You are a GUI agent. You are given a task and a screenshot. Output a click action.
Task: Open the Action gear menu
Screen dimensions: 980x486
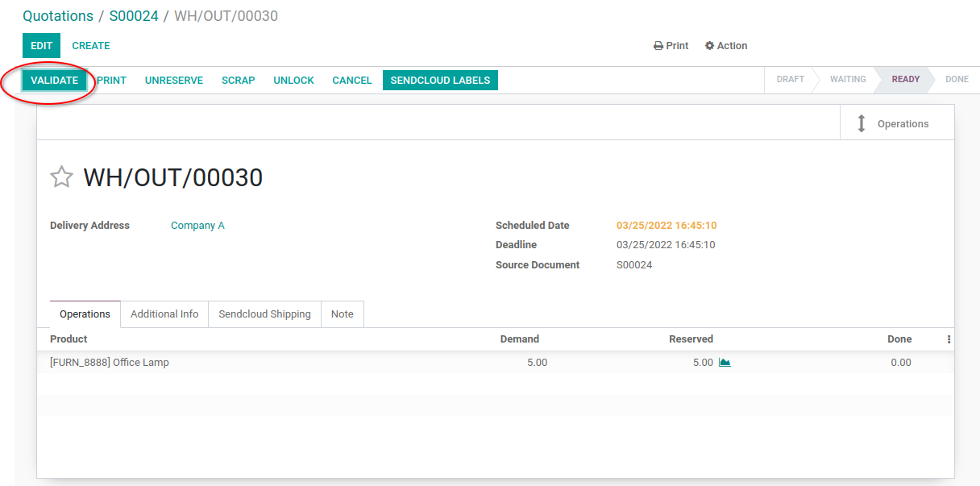[x=726, y=46]
